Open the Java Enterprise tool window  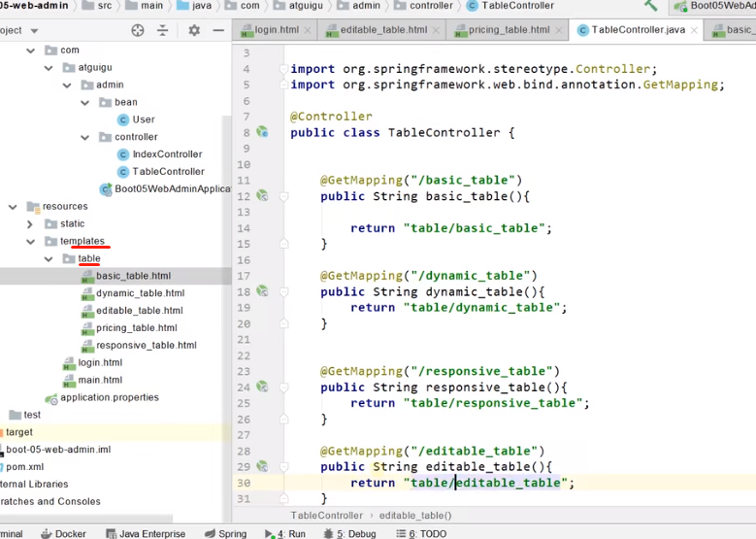point(146,533)
